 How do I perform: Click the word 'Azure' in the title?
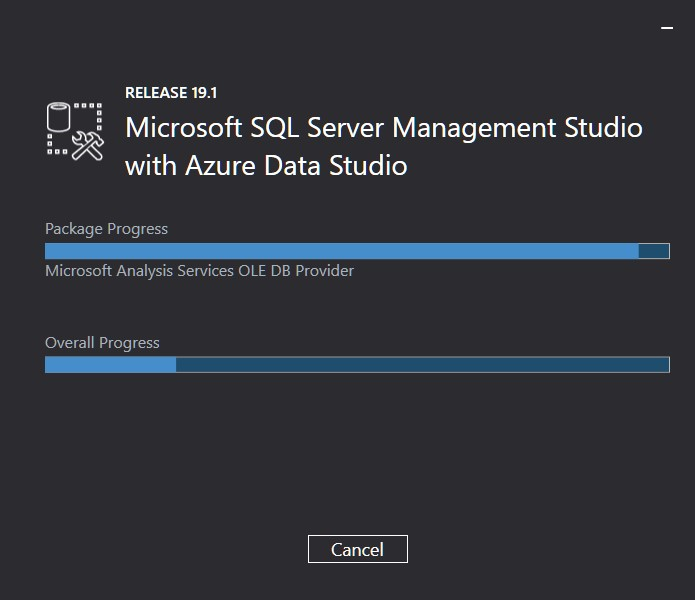pyautogui.click(x=220, y=166)
